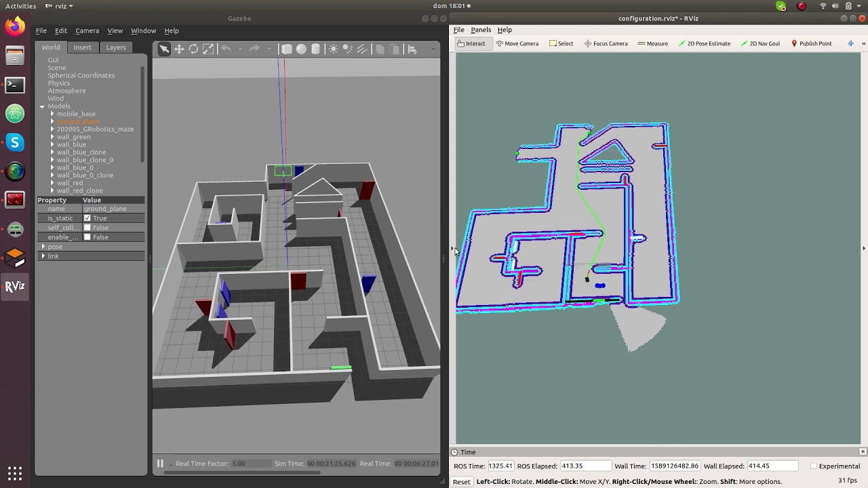Open Skype from the Ubuntu dock
The width and height of the screenshot is (868, 488).
tap(15, 142)
